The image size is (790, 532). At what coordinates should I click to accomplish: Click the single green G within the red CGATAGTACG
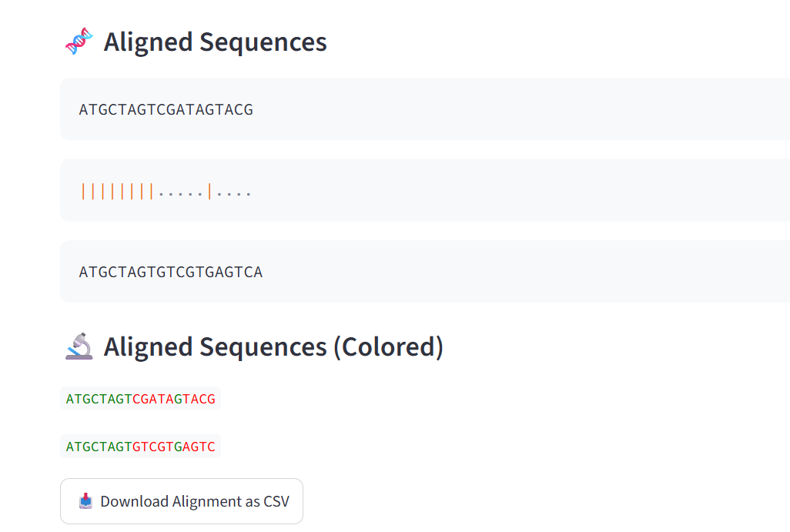pyautogui.click(x=178, y=399)
